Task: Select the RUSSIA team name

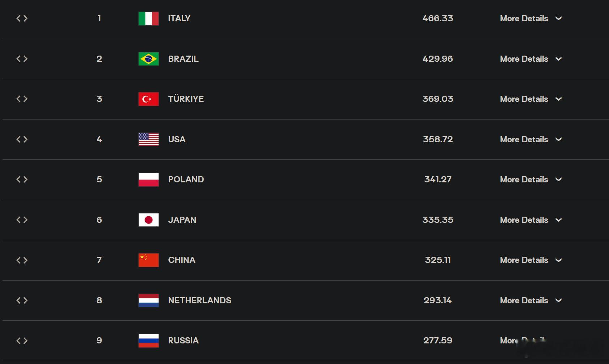Action: (183, 341)
